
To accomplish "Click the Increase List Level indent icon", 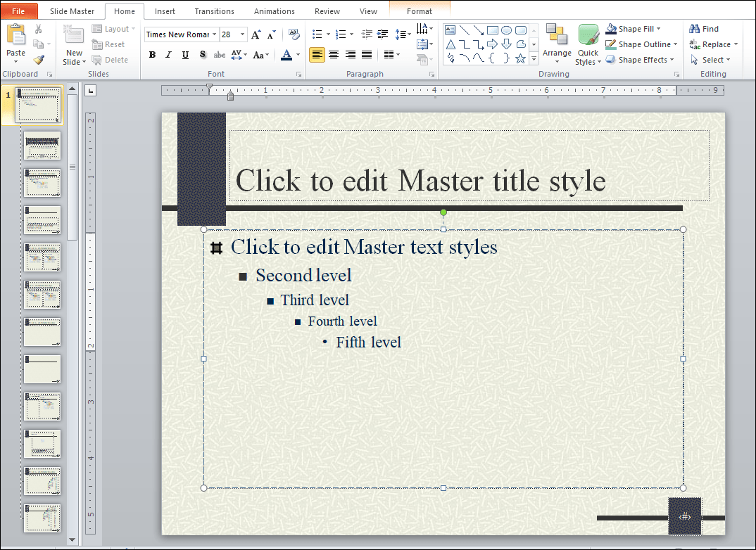I will tap(382, 34).
